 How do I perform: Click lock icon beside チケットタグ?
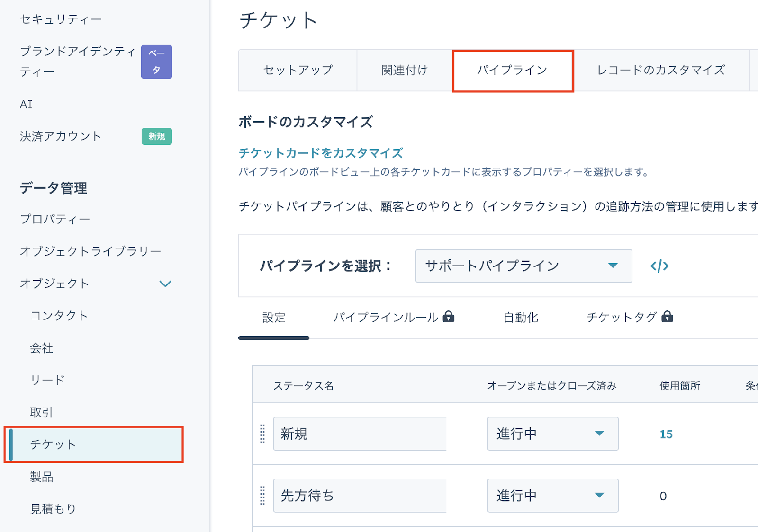coord(667,317)
